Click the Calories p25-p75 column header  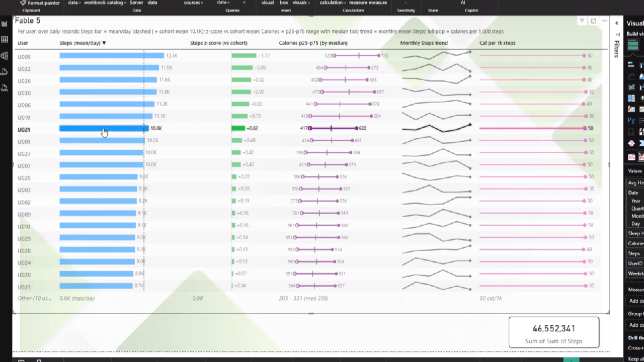pos(313,43)
